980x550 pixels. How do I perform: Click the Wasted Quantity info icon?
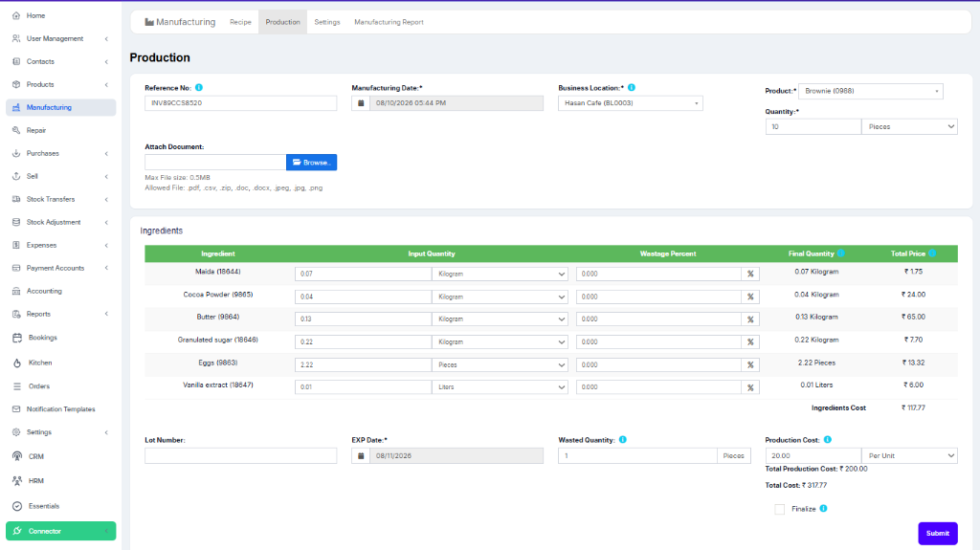(622, 440)
